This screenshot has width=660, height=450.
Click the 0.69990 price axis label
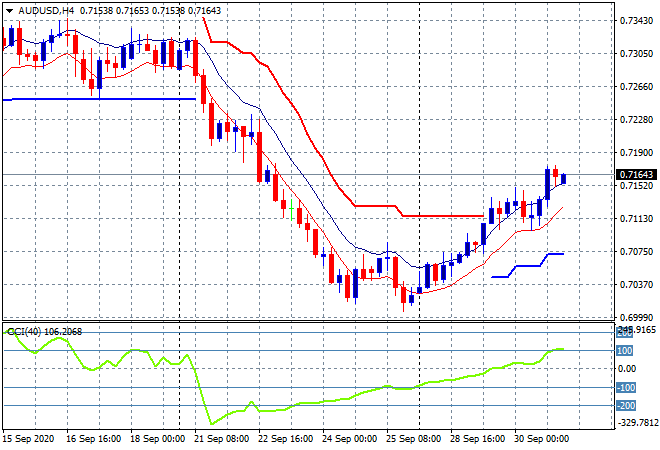635,317
